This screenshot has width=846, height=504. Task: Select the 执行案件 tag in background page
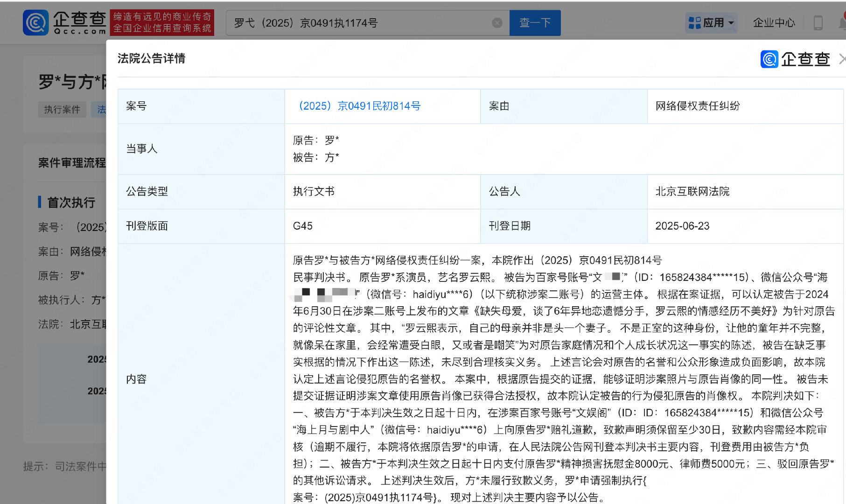(x=62, y=110)
